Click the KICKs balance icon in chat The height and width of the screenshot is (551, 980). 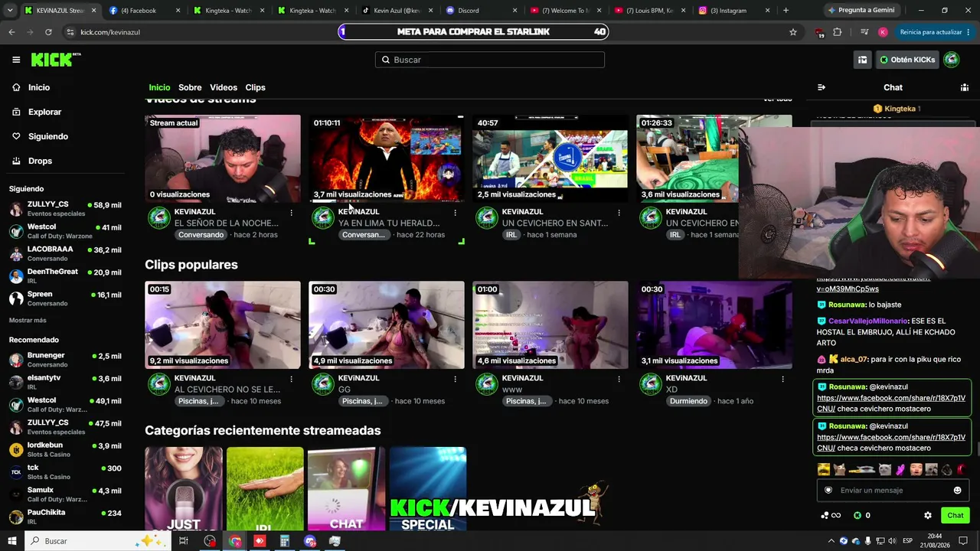click(857, 516)
